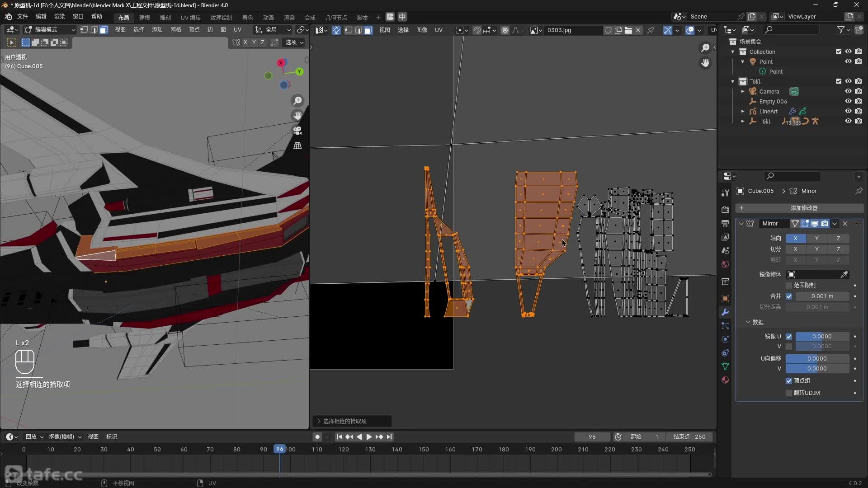Zoom icon in 3D viewport gizmo

[x=297, y=100]
